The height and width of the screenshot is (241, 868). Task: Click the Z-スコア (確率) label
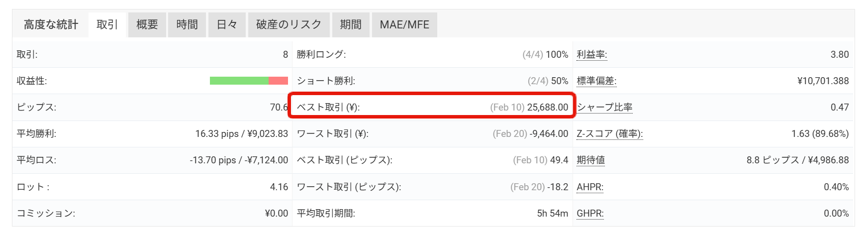point(609,134)
